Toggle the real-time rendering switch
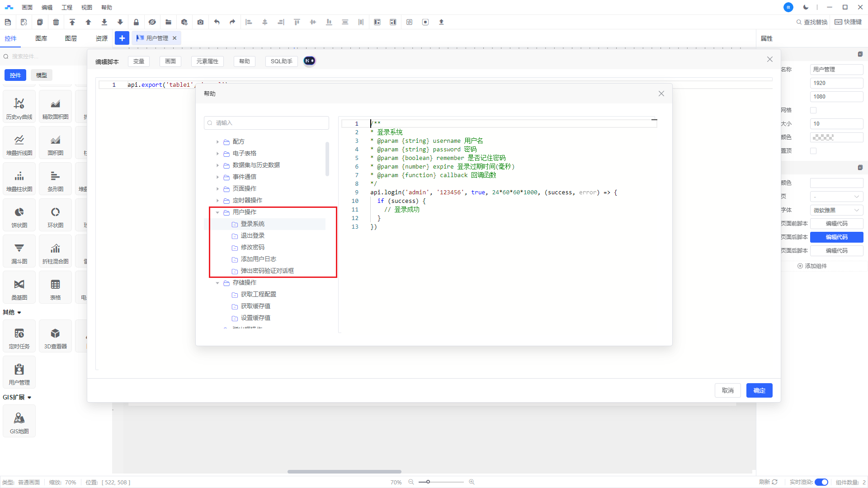Image resolution: width=868 pixels, height=488 pixels. [x=821, y=482]
